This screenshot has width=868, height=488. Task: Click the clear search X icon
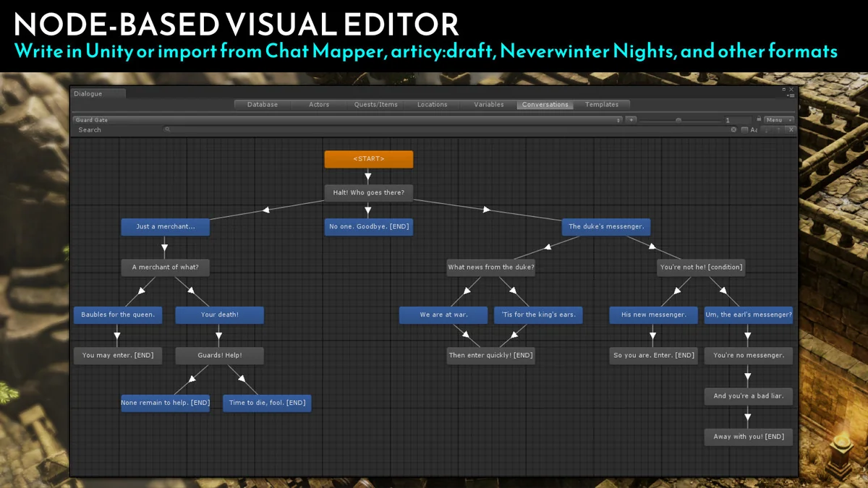pyautogui.click(x=733, y=129)
